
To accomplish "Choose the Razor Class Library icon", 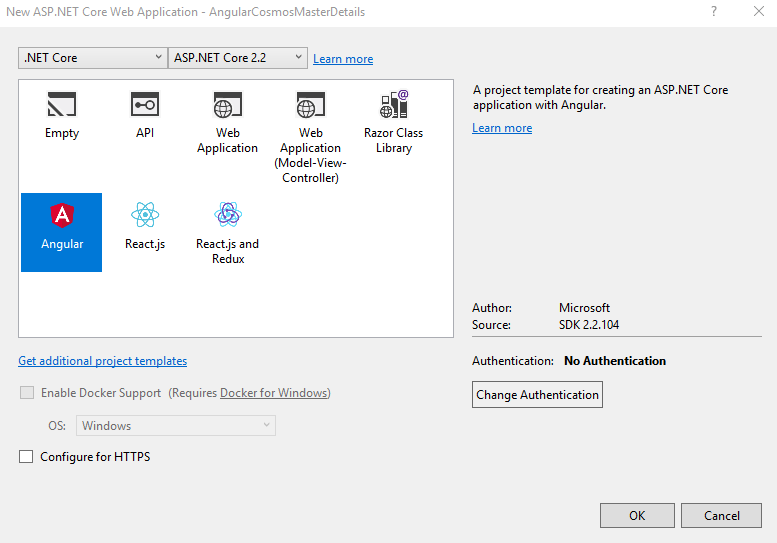I will coord(393,105).
